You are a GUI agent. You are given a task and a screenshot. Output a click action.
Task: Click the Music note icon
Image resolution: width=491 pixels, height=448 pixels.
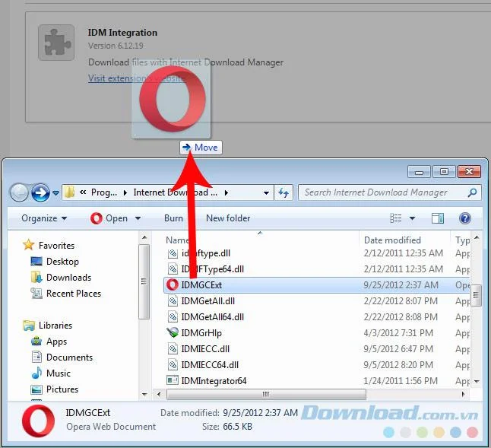[x=36, y=373]
